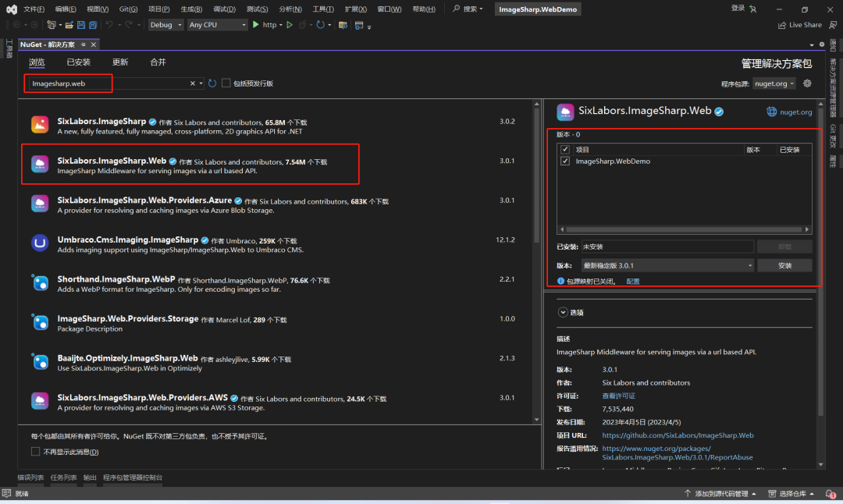Toggle include prerelease checkbox
The image size is (843, 504).
tap(226, 83)
